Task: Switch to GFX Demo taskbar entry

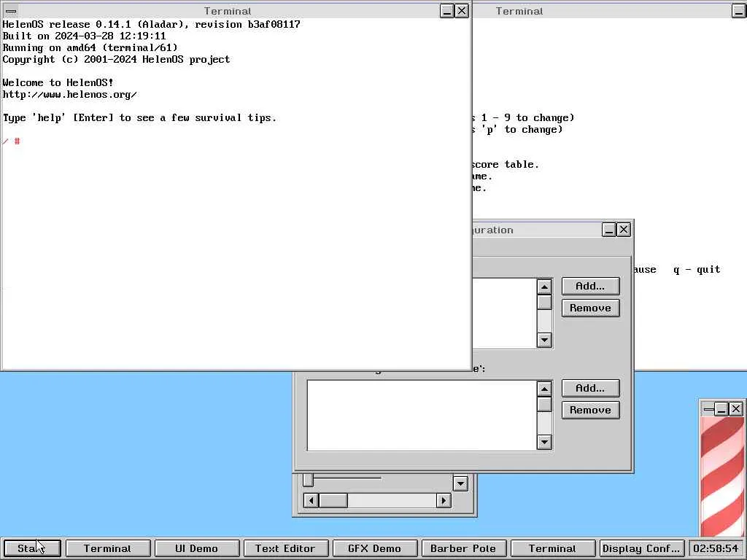Action: pyautogui.click(x=374, y=548)
